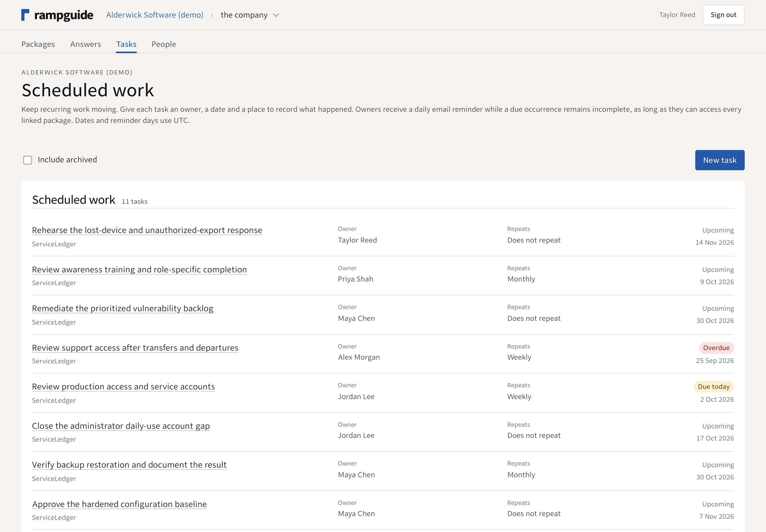This screenshot has height=532, width=766.
Task: Open Rehearse the lost-device response task
Action: click(x=147, y=230)
